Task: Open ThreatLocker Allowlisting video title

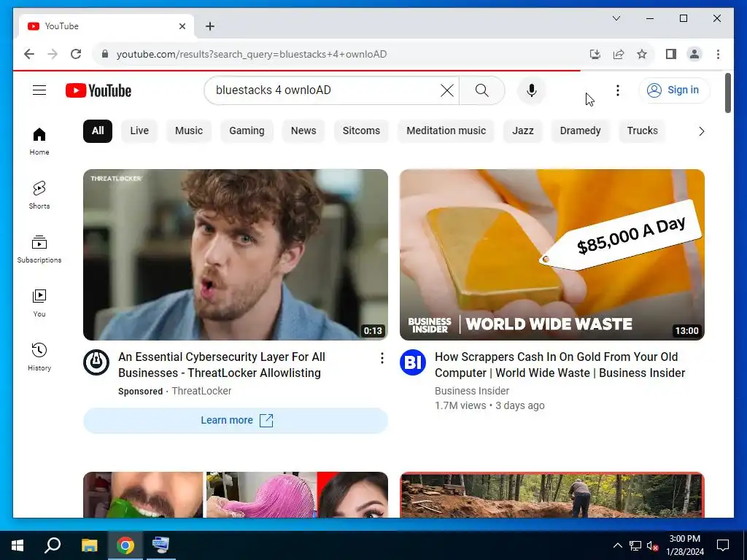Action: click(222, 365)
